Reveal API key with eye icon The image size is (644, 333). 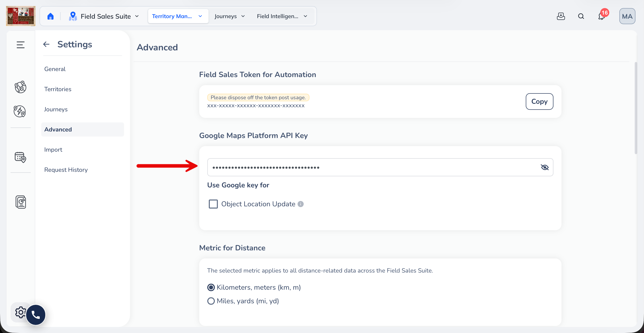click(545, 167)
